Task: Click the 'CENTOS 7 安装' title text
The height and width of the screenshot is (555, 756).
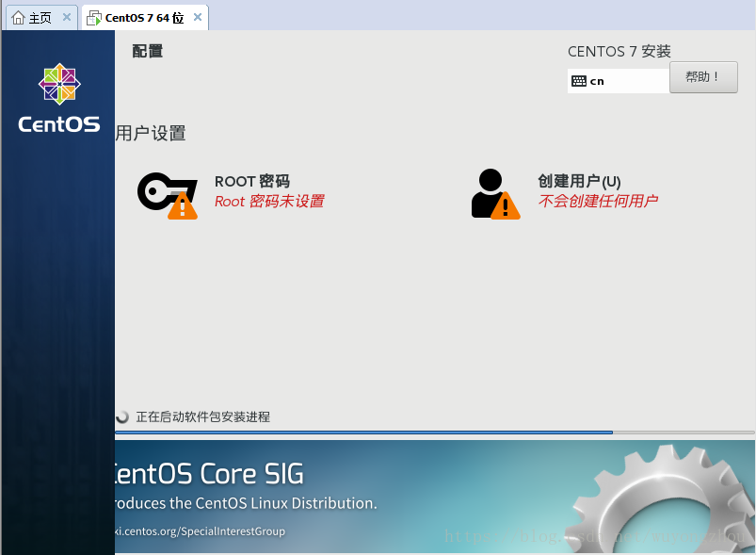Action: pyautogui.click(x=619, y=51)
